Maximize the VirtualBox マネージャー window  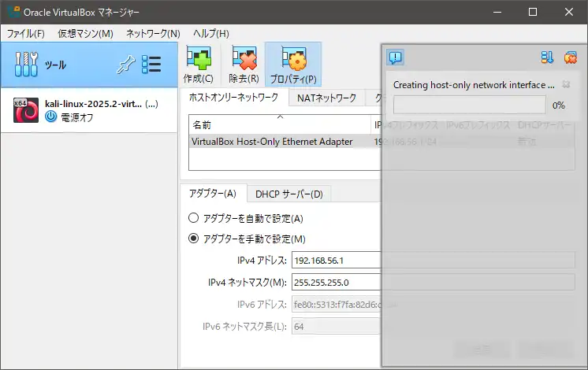(x=533, y=12)
